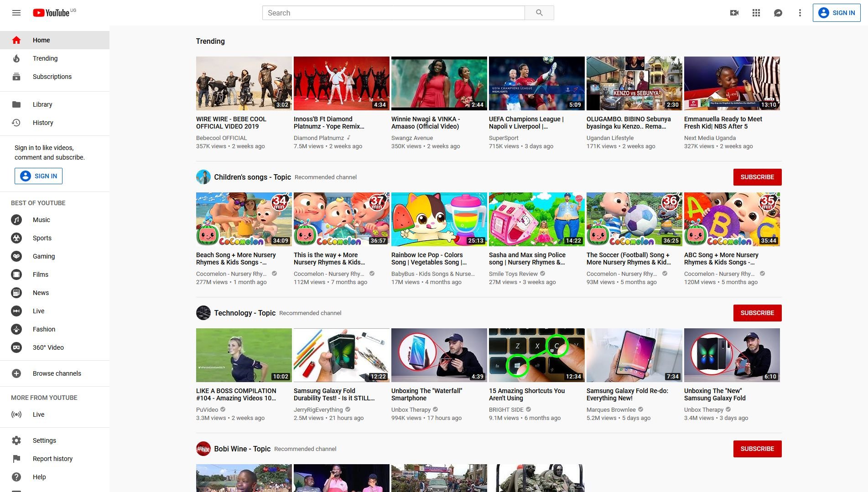Click the Help question mark icon

pos(16,477)
